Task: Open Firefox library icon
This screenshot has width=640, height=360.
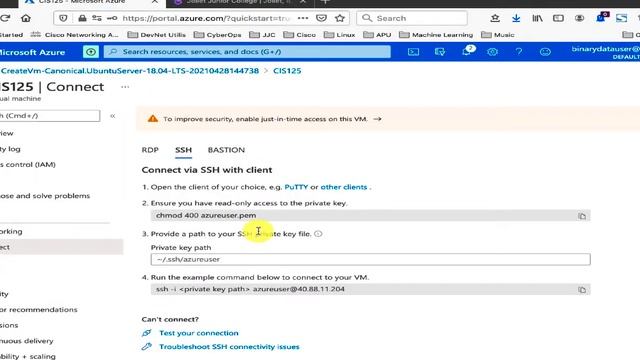Action: (x=537, y=18)
